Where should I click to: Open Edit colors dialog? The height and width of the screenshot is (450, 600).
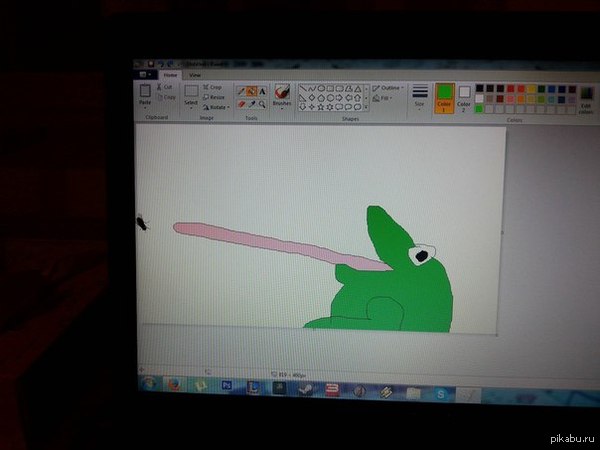click(x=586, y=99)
